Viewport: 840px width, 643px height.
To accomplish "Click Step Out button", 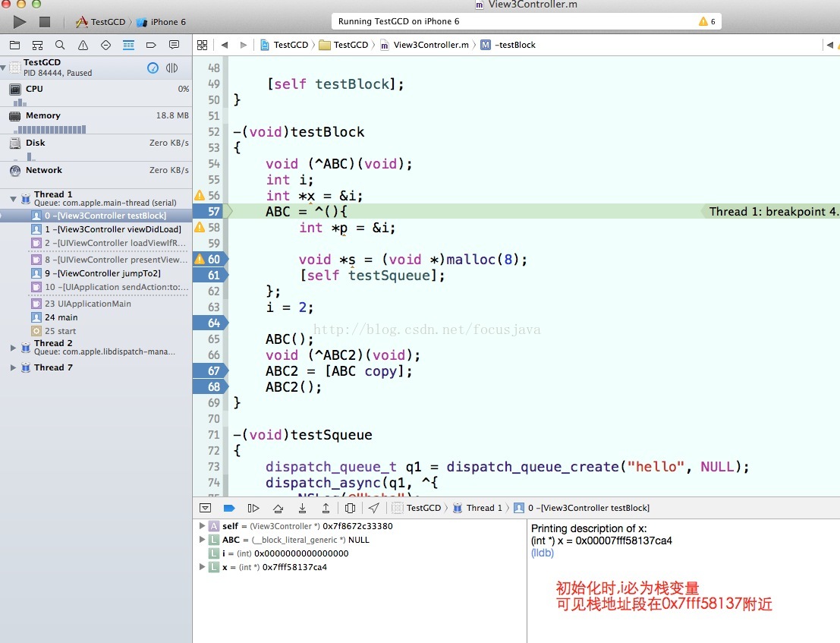I will pos(326,508).
